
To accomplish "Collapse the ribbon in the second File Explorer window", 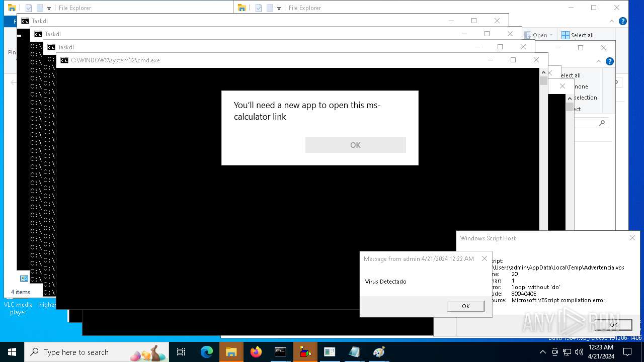I will (599, 61).
